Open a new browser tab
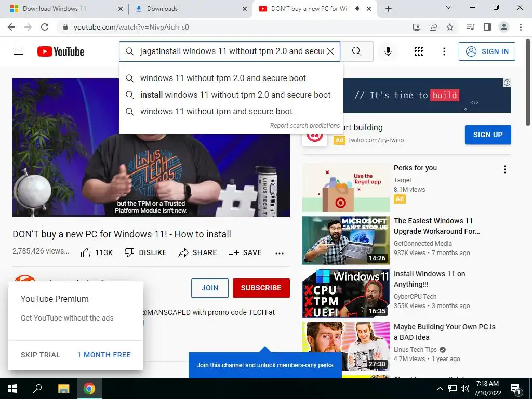Viewport: 532px width, 399px height. (389, 9)
